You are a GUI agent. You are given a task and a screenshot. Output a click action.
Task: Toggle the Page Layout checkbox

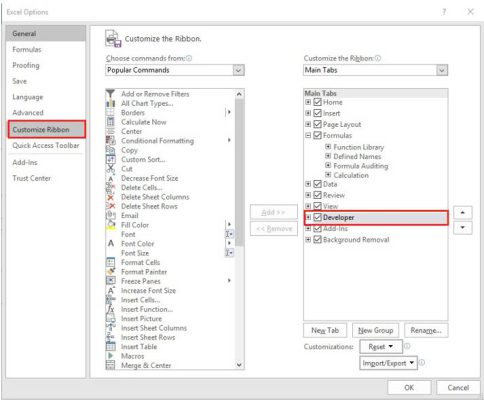pos(317,124)
